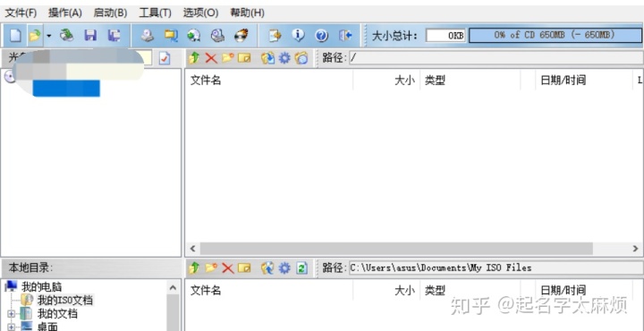Click the compress ISO folder icon
This screenshot has width=644, height=331.
point(171,36)
